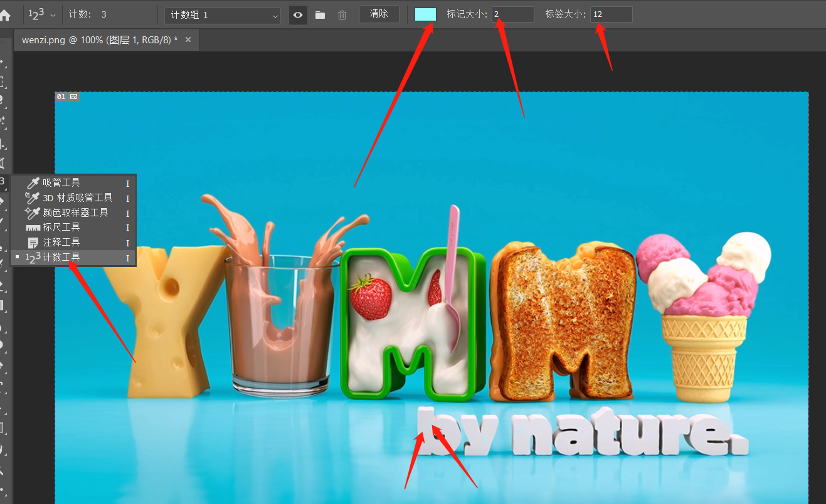This screenshot has height=504, width=826.
Task: Select 3D 材质吸管工具 from the flyout
Action: tap(73, 197)
